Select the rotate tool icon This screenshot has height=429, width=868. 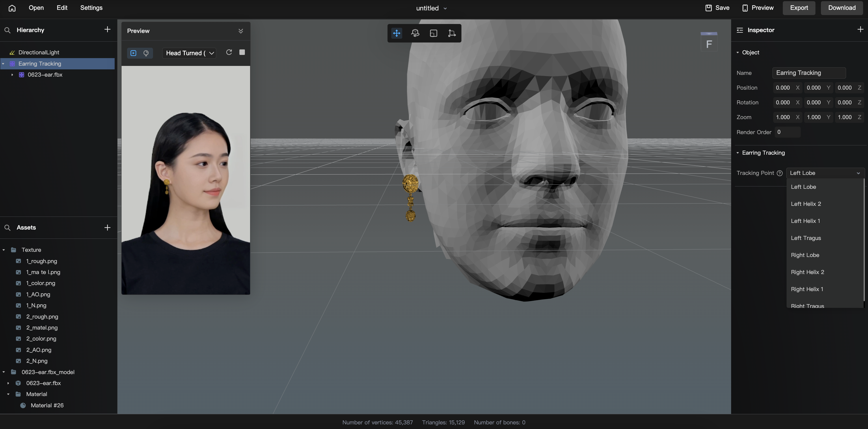click(415, 33)
